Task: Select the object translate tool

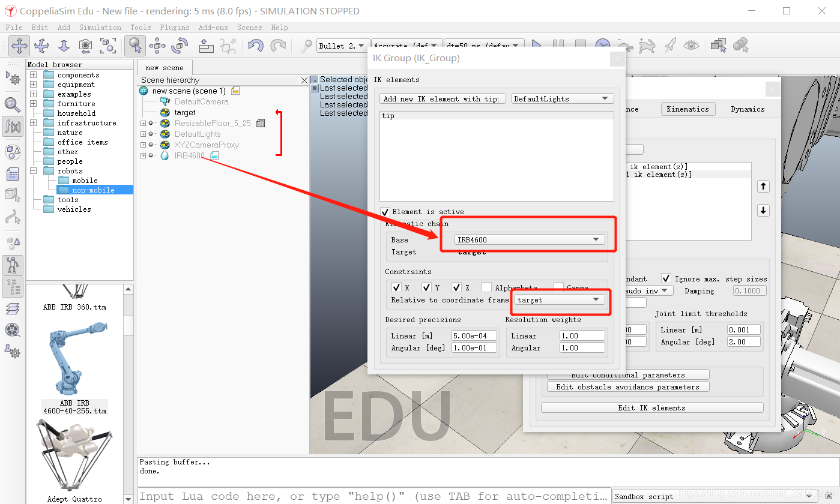Action: [x=157, y=46]
